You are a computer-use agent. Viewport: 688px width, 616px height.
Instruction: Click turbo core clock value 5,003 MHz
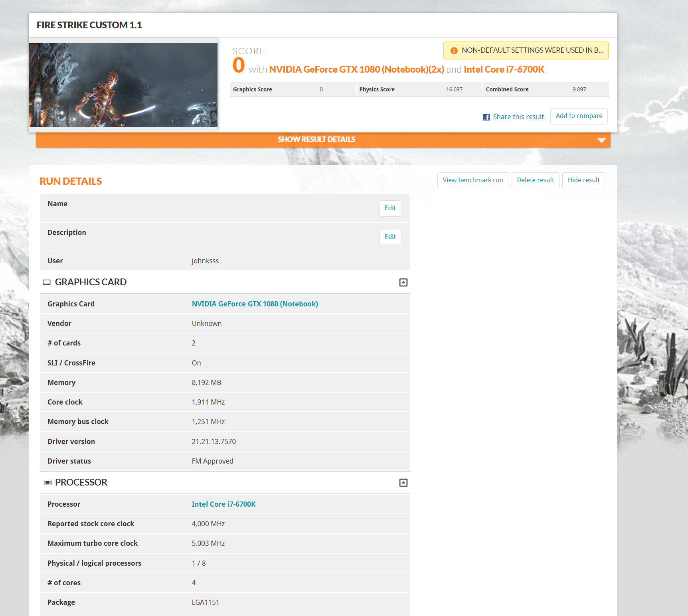click(208, 543)
